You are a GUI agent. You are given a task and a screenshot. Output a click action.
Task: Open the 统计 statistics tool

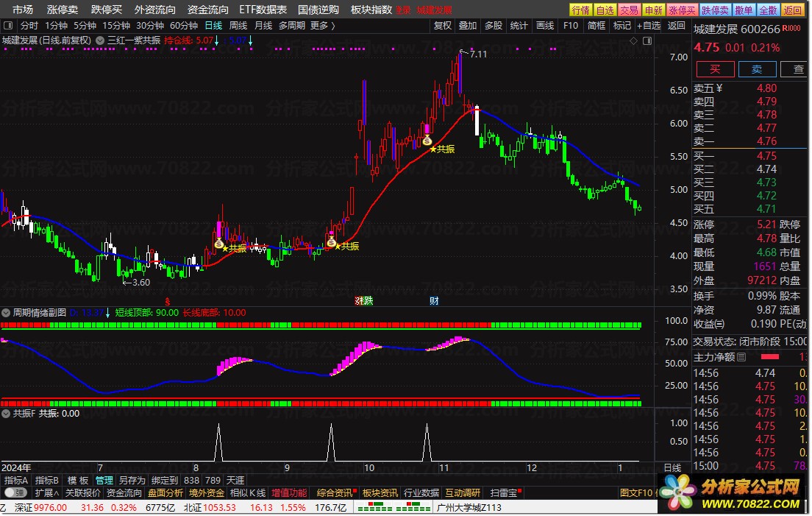[x=519, y=25]
